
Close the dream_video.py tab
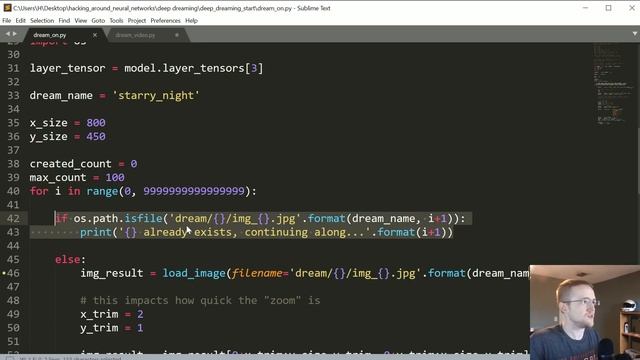[x=177, y=35]
